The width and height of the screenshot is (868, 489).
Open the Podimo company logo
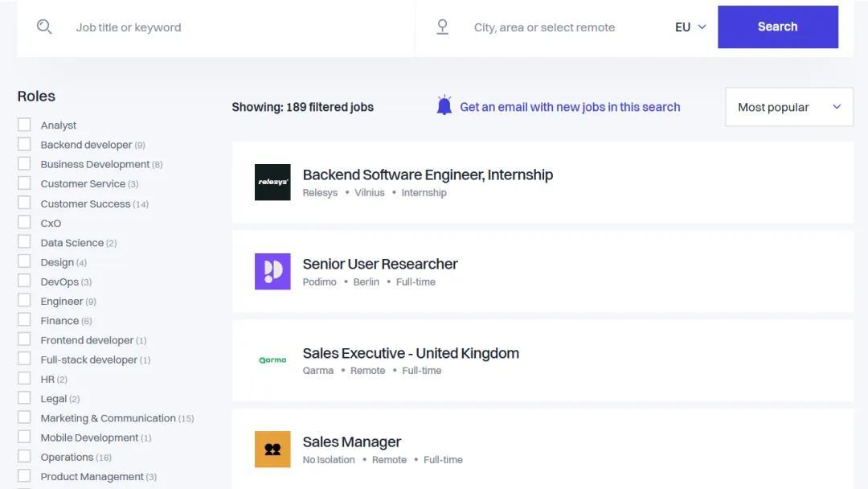pyautogui.click(x=272, y=272)
